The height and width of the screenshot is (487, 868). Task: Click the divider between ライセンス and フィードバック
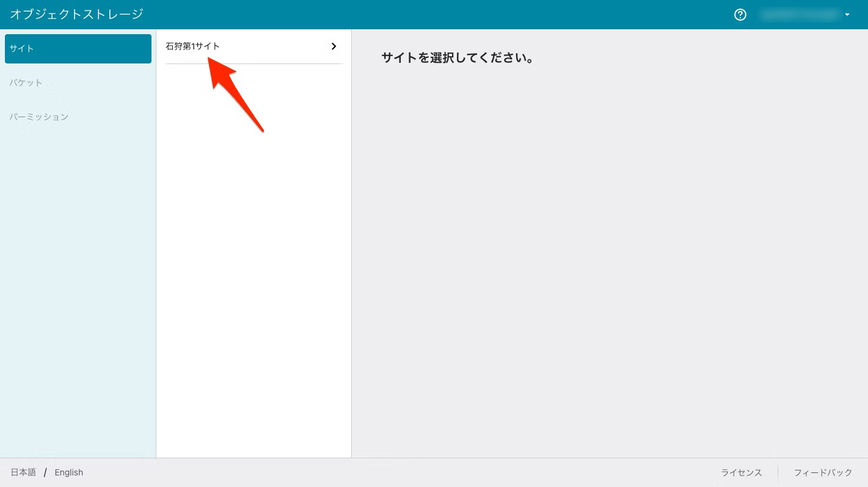[778, 472]
